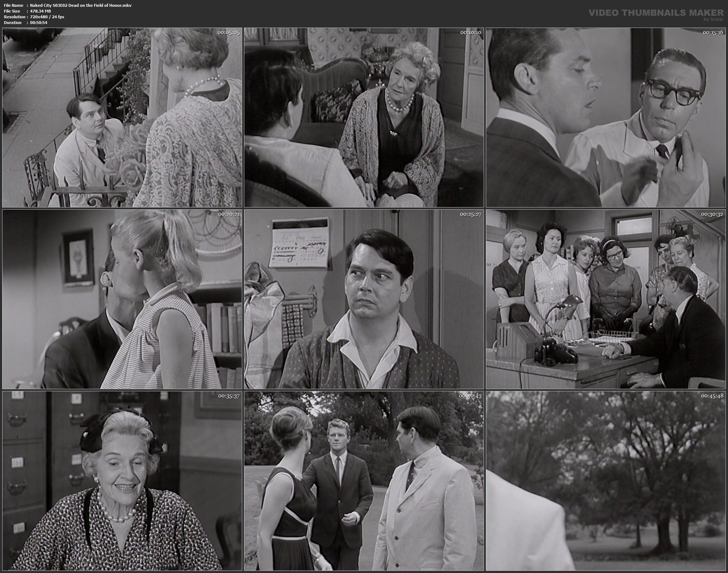The height and width of the screenshot is (573, 728).
Task: Click the outdoor three-person scene at 00:40:43
Action: click(x=364, y=481)
